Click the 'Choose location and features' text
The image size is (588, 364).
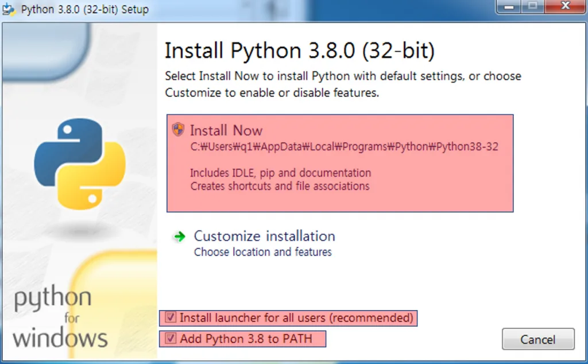[262, 252]
